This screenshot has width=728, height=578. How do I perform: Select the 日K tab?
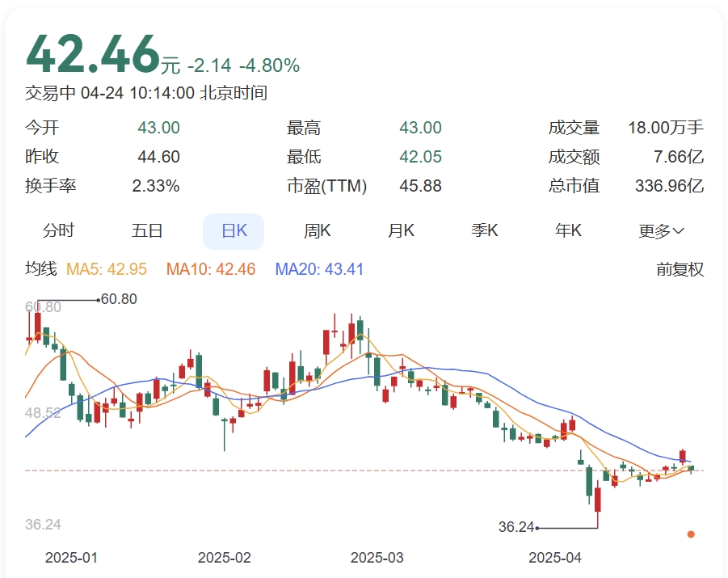pos(234,231)
